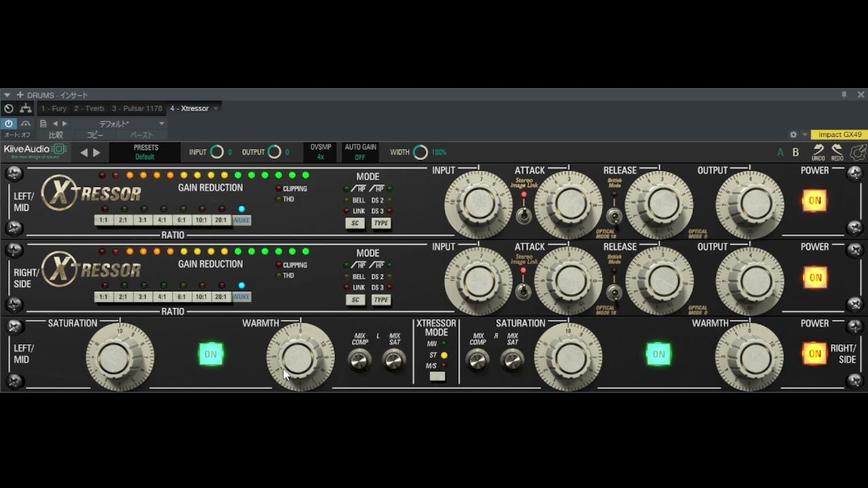Open the control-link gear icon
The height and width of the screenshot is (488, 868).
click(793, 135)
